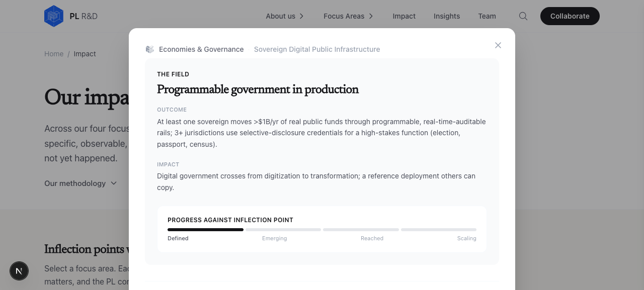Screen dimensions: 644x290
Task: Click the Sovereign Digital Public Infrastructure label
Action: tap(317, 49)
